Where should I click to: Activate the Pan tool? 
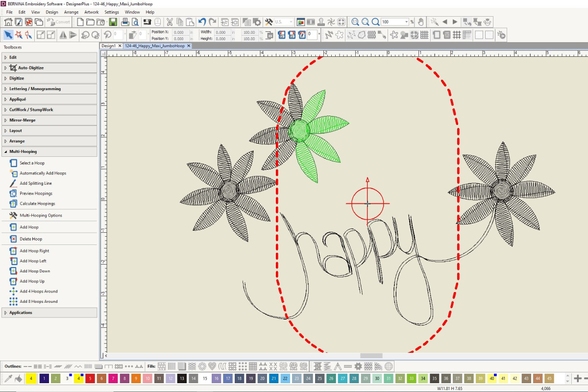[420, 21]
